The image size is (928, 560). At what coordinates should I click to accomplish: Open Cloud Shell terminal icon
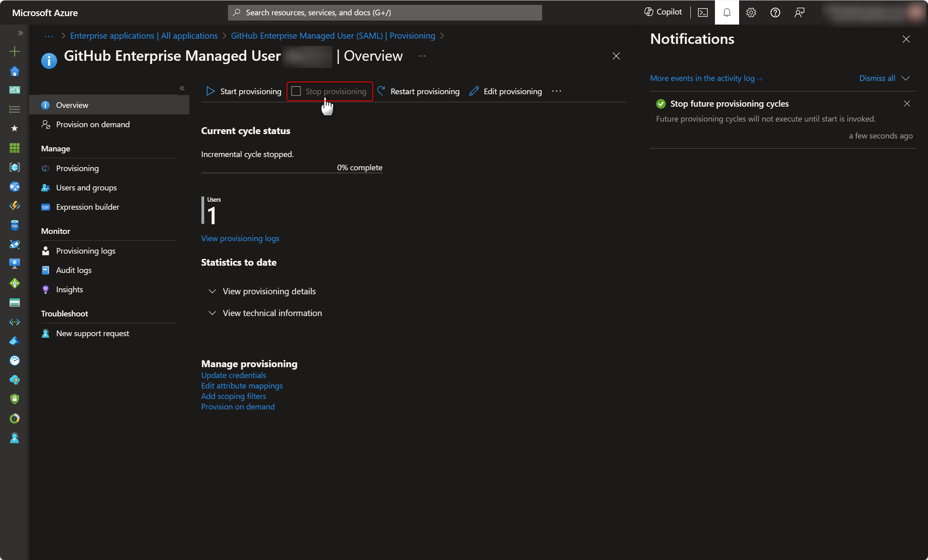(x=702, y=12)
